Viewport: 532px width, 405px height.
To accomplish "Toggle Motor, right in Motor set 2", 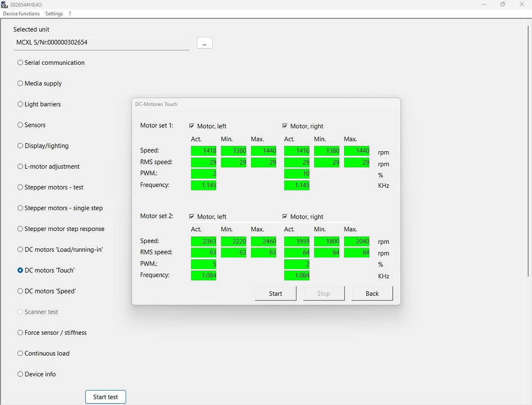I will tap(285, 216).
